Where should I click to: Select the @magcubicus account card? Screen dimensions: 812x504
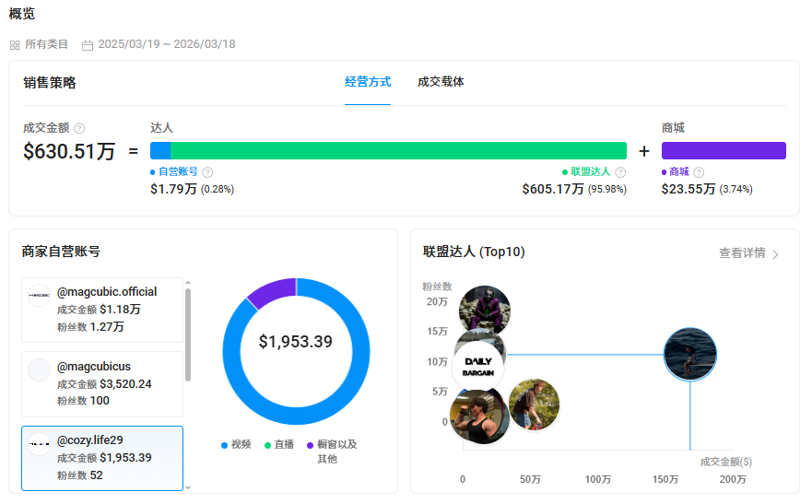pyautogui.click(x=102, y=384)
